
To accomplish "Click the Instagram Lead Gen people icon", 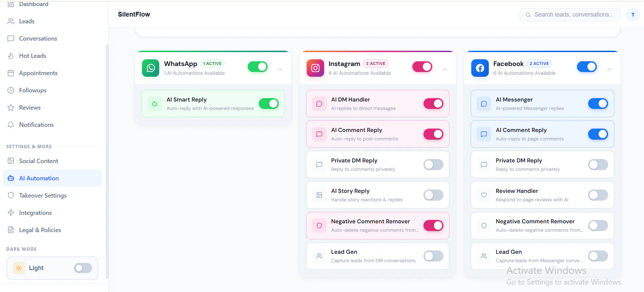I will [319, 256].
